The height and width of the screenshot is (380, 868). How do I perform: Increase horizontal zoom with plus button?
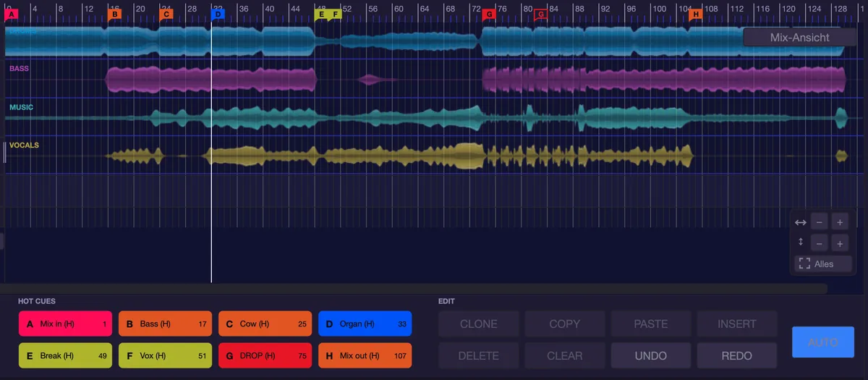pos(840,222)
